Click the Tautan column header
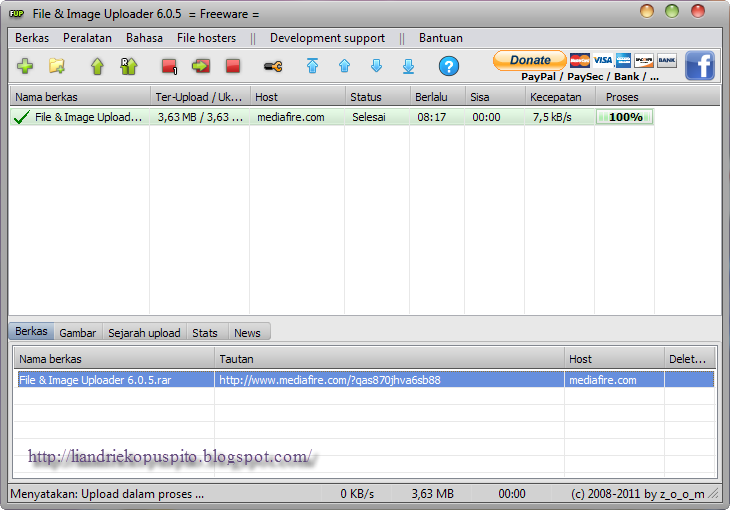Viewport: 730px width, 510px height. point(389,359)
